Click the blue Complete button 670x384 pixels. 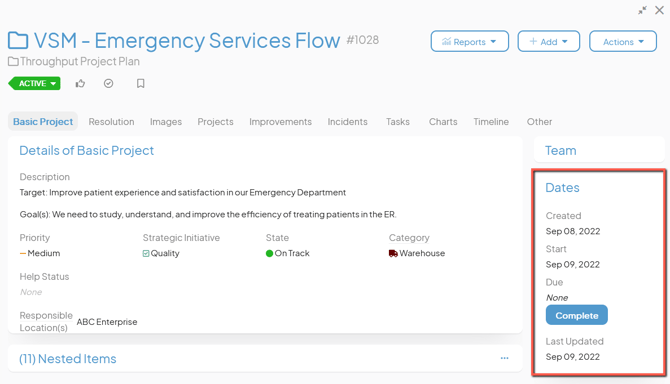point(576,315)
